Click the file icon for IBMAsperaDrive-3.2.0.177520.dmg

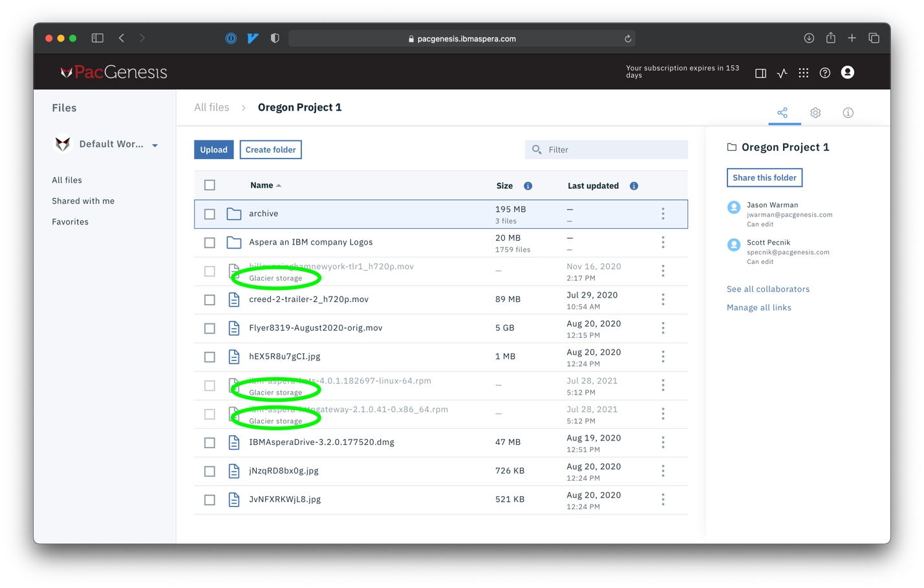point(234,442)
